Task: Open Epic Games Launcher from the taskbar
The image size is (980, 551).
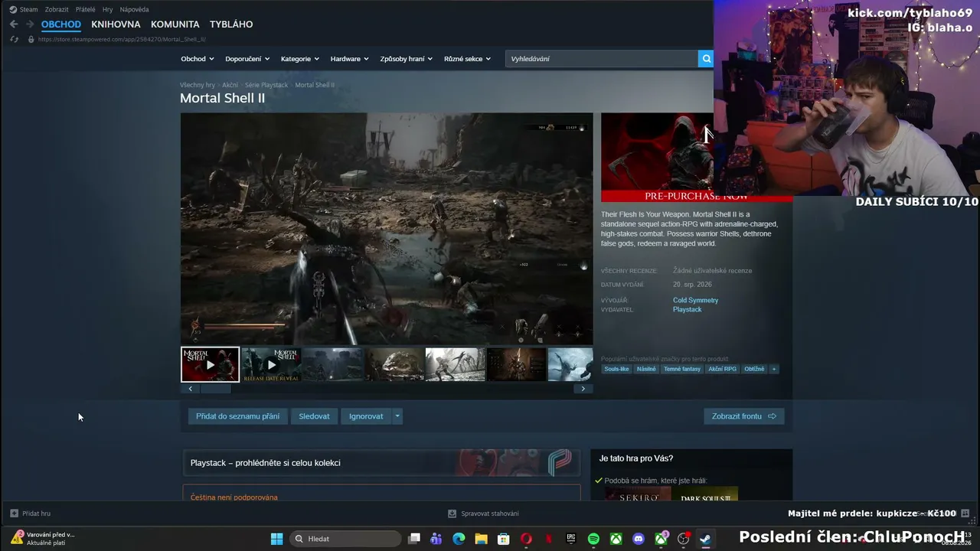Action: coord(571,539)
